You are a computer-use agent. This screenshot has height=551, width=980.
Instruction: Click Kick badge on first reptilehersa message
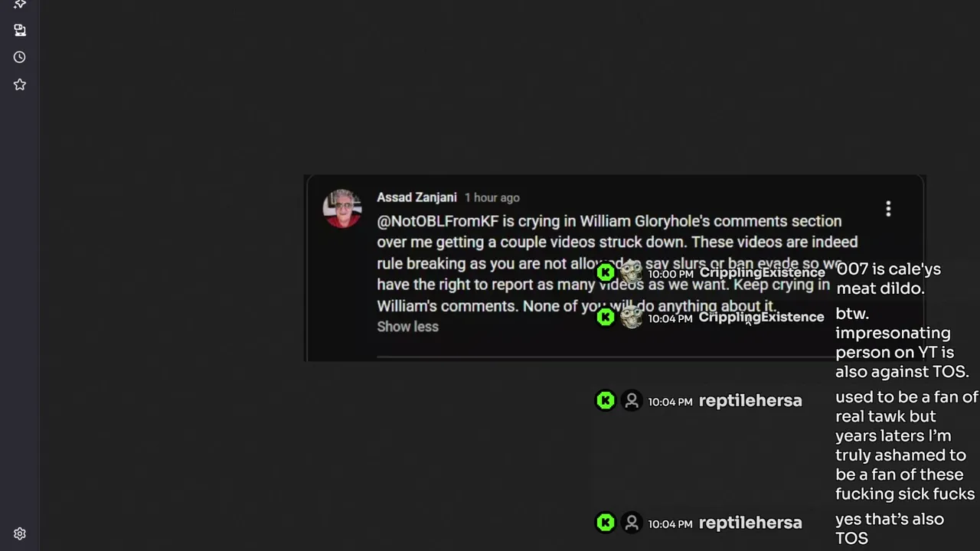coord(606,400)
